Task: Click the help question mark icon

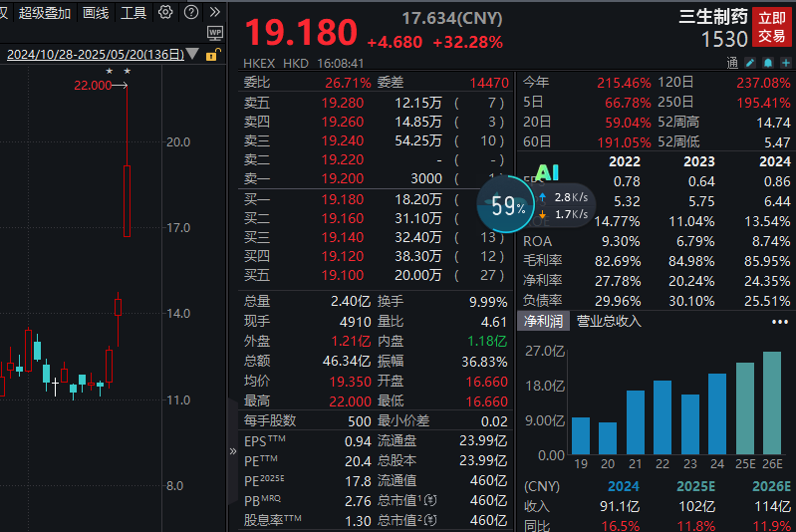Action: point(189,13)
